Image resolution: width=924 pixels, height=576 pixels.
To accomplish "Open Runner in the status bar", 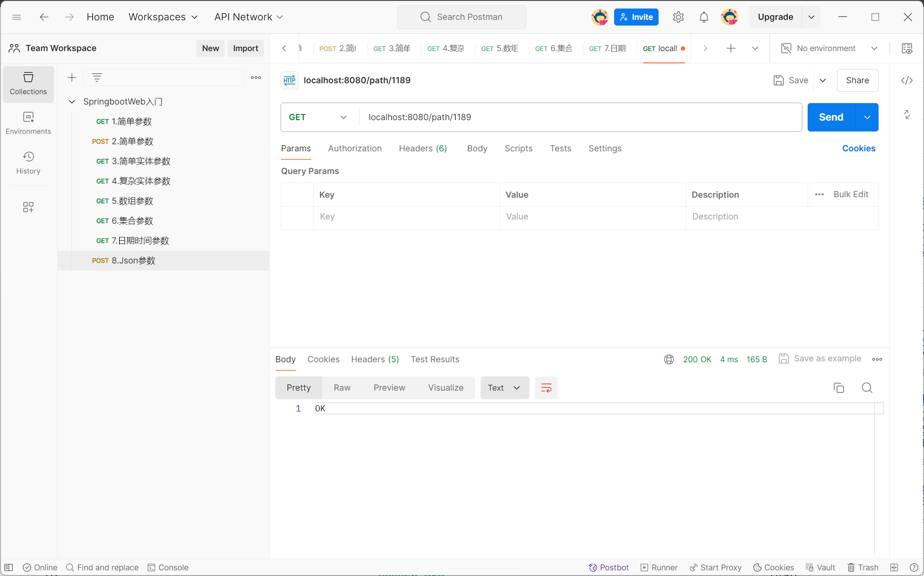I will [x=659, y=567].
